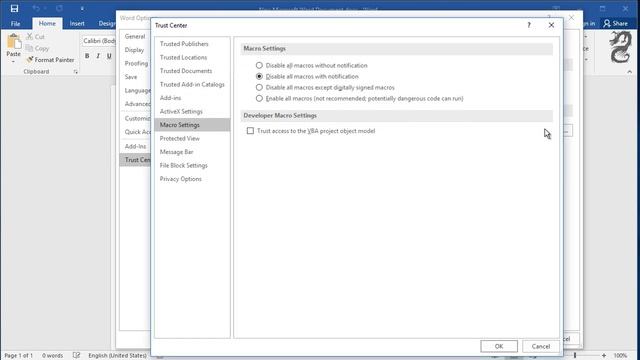
Task: Click the Format Painter brush
Action: [29, 60]
